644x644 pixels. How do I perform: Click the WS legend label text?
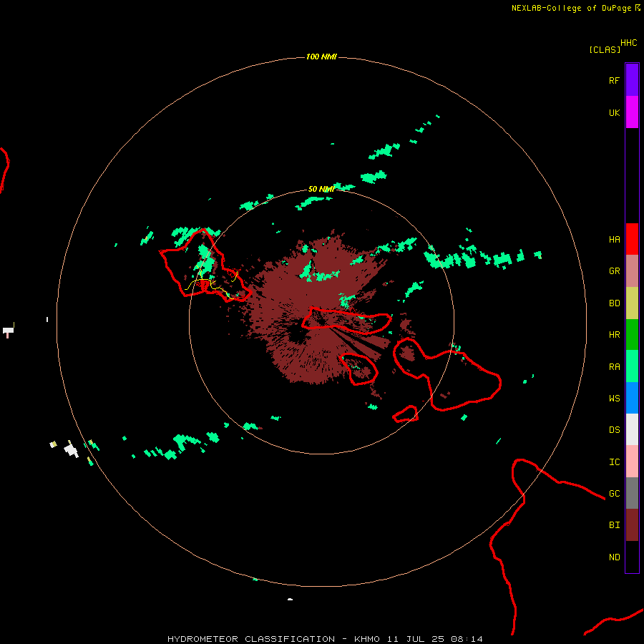(x=615, y=398)
